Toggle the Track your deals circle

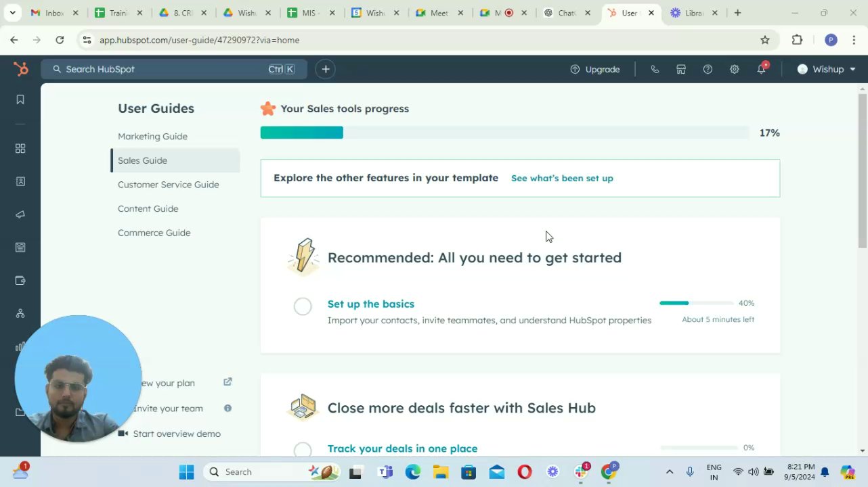tap(303, 450)
